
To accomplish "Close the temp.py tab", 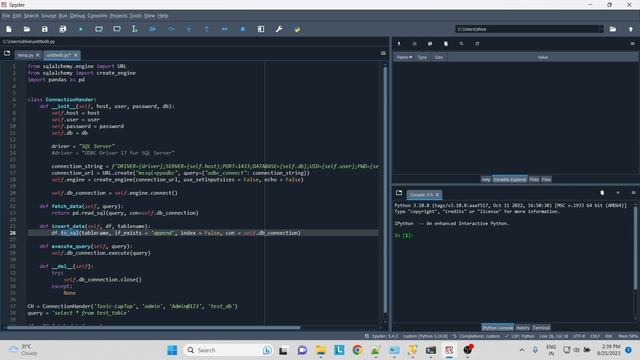I will [x=38, y=55].
